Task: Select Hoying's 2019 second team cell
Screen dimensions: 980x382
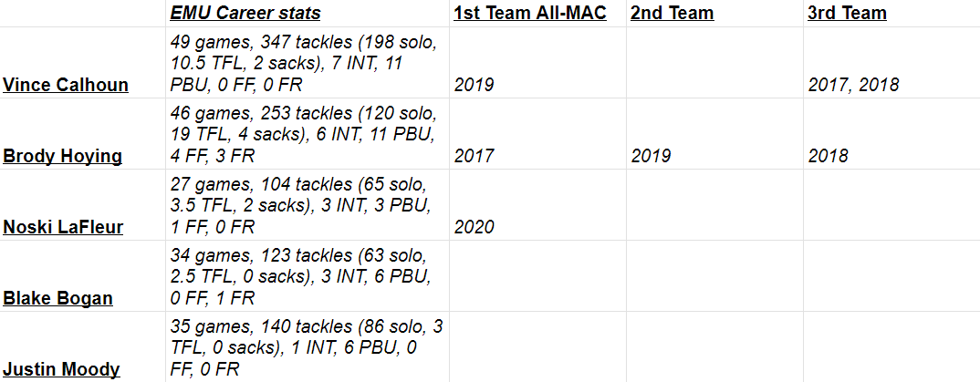Action: tap(652, 156)
